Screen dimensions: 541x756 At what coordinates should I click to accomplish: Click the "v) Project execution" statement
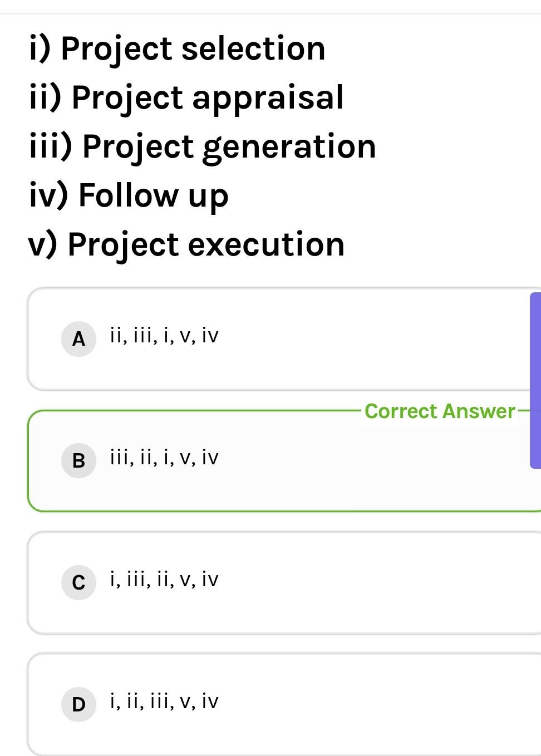pos(186,244)
